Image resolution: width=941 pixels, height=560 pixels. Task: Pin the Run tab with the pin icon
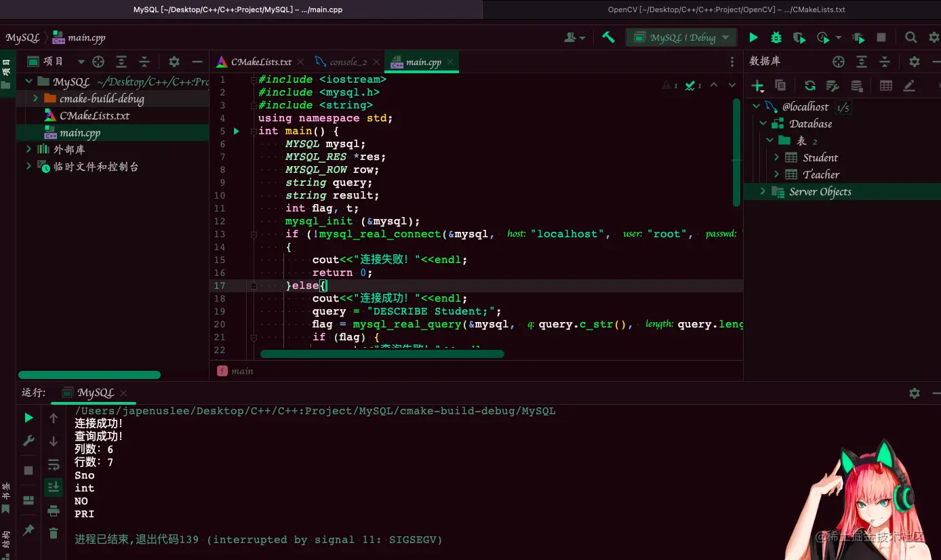click(28, 530)
